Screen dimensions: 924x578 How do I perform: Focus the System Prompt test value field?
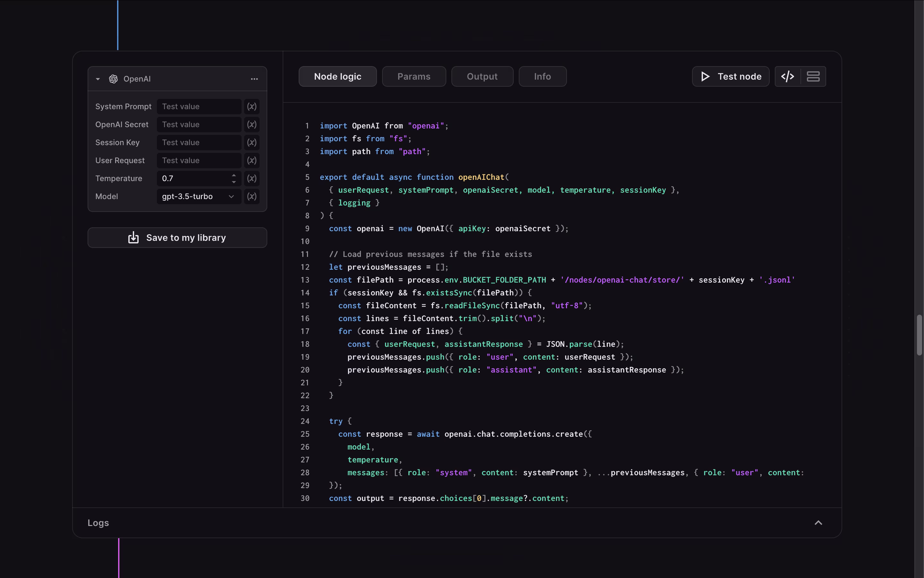click(x=199, y=107)
